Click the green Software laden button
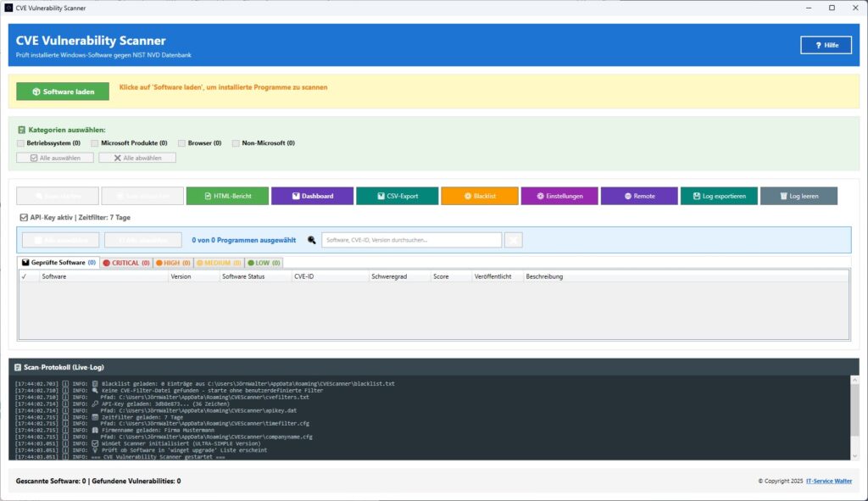 63,90
